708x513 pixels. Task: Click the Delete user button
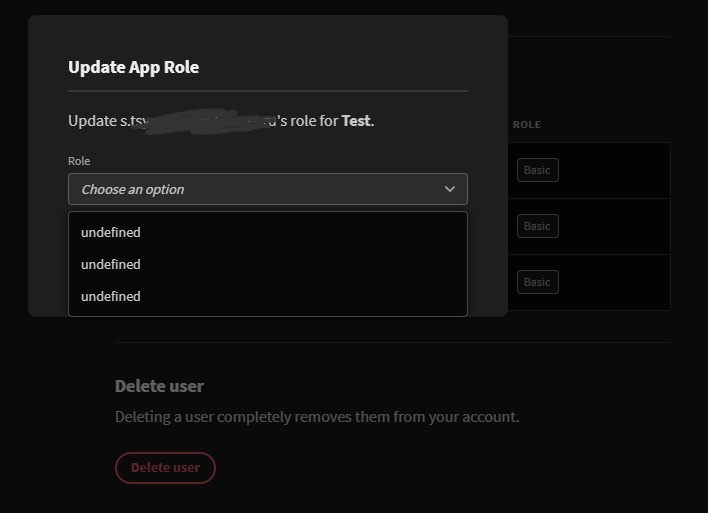tap(165, 468)
